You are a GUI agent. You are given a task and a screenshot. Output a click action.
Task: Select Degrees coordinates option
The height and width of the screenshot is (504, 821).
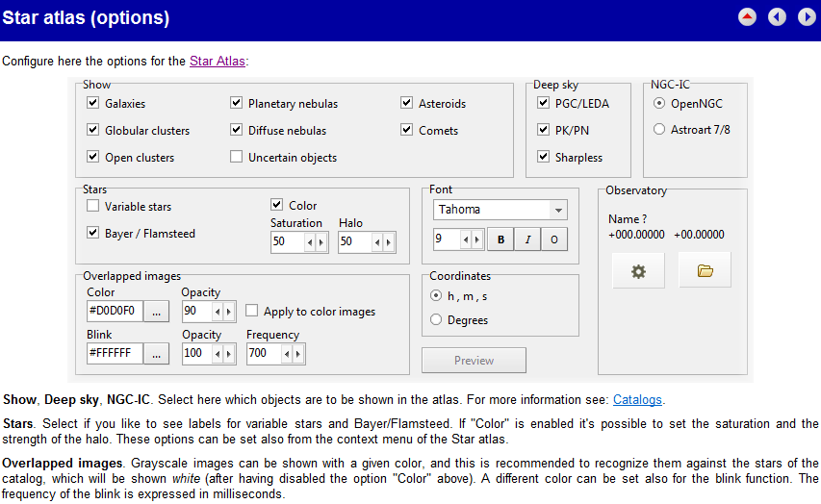436,319
